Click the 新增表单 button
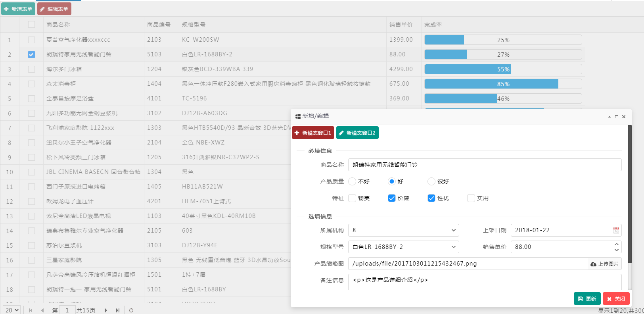 pos(18,9)
